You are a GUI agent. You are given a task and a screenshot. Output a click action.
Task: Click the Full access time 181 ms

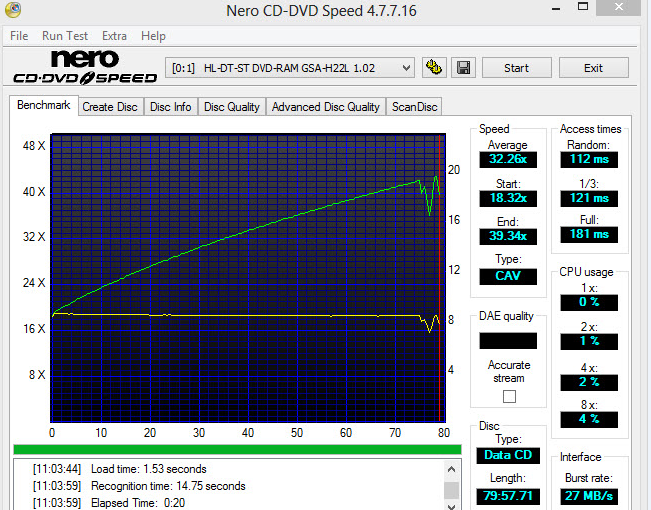pyautogui.click(x=589, y=235)
